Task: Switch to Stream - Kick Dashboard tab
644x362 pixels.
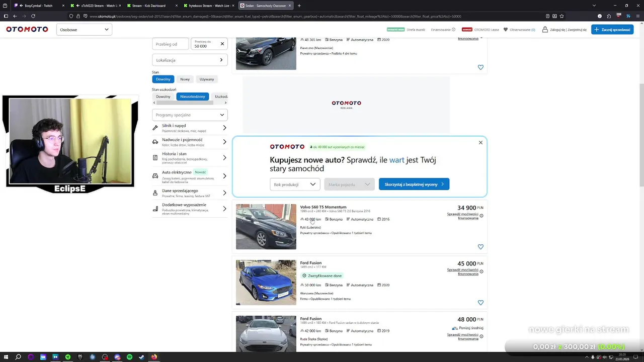Action: coord(151,6)
